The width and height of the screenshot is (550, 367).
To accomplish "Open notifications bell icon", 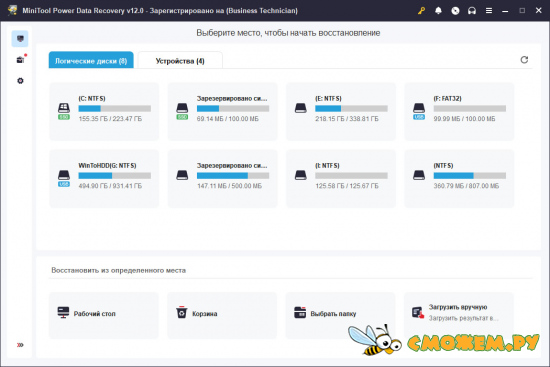I will tap(438, 11).
